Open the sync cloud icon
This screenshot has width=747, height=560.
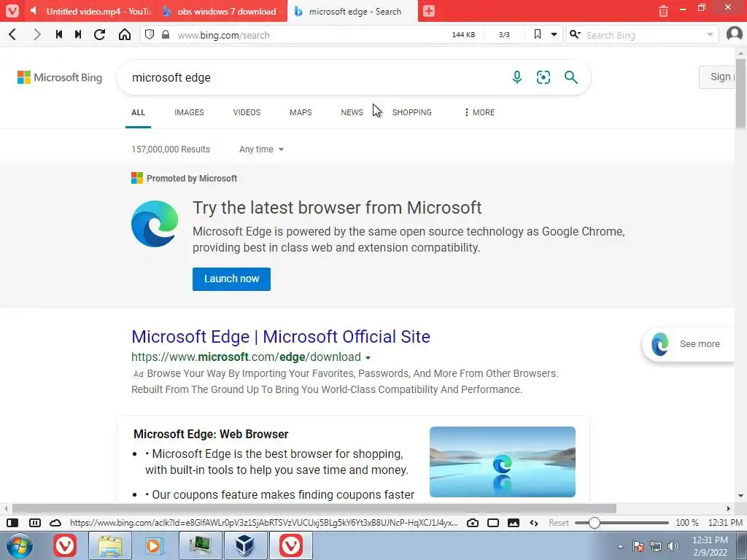(x=55, y=523)
